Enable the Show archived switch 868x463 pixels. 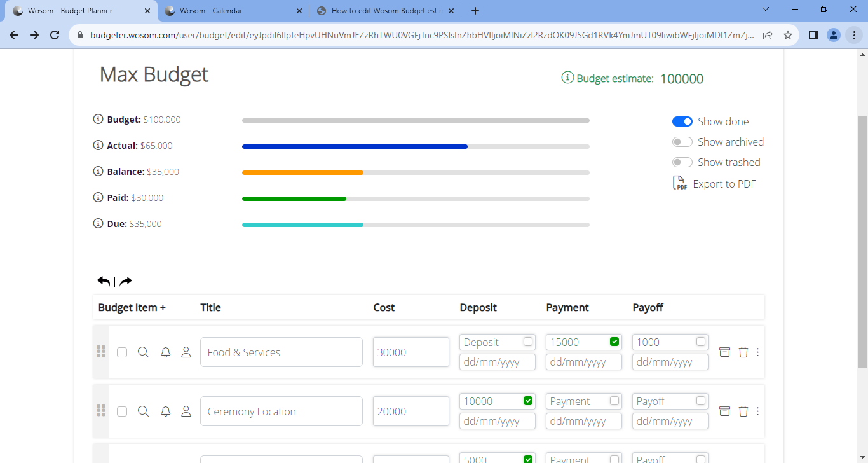pyautogui.click(x=682, y=141)
